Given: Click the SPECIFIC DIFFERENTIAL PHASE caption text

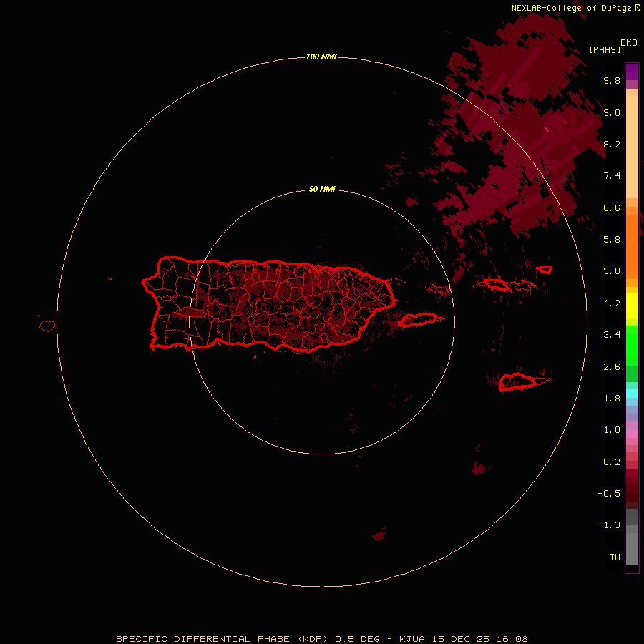Looking at the screenshot, I should point(203,639).
